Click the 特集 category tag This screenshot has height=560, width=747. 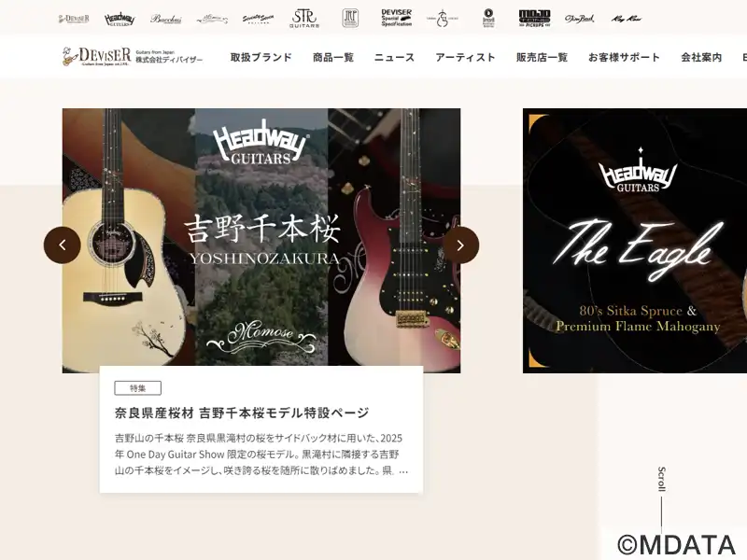pyautogui.click(x=137, y=388)
